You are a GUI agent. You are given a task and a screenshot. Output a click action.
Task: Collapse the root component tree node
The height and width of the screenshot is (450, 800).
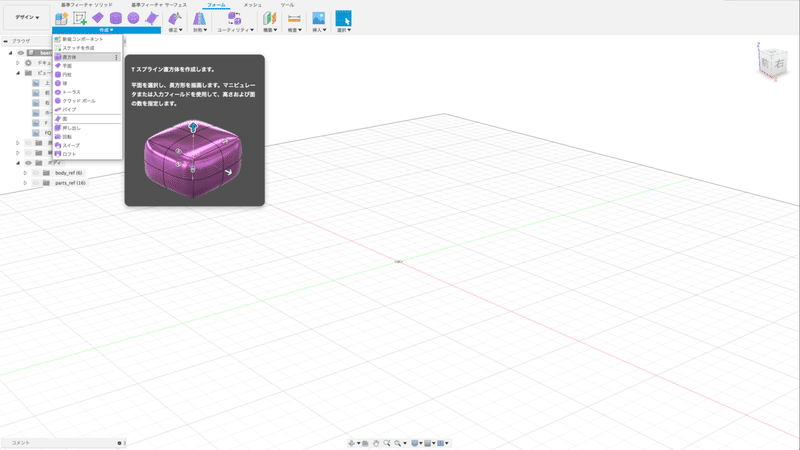point(10,53)
